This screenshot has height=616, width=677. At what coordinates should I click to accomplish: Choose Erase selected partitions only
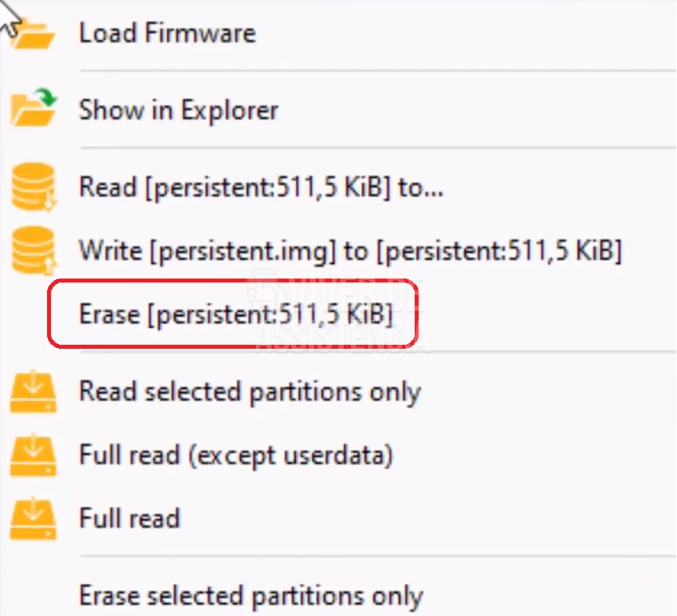(251, 595)
